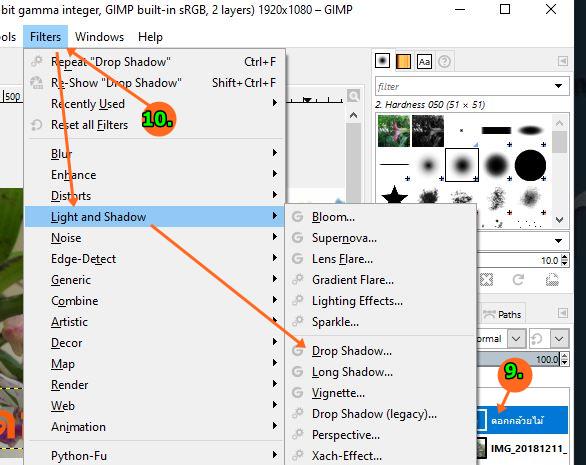This screenshot has height=465, width=586.
Task: Choose Lighting Effects filter
Action: 380,301
